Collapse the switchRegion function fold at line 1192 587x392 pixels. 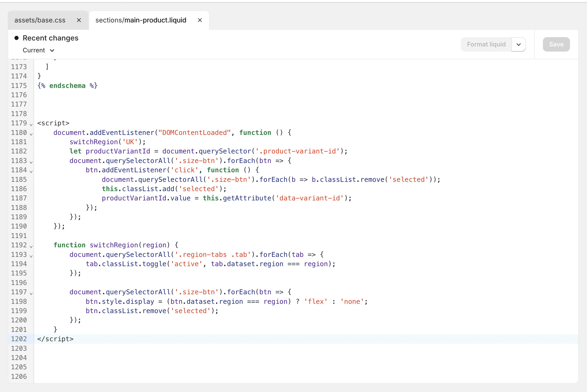(31, 247)
